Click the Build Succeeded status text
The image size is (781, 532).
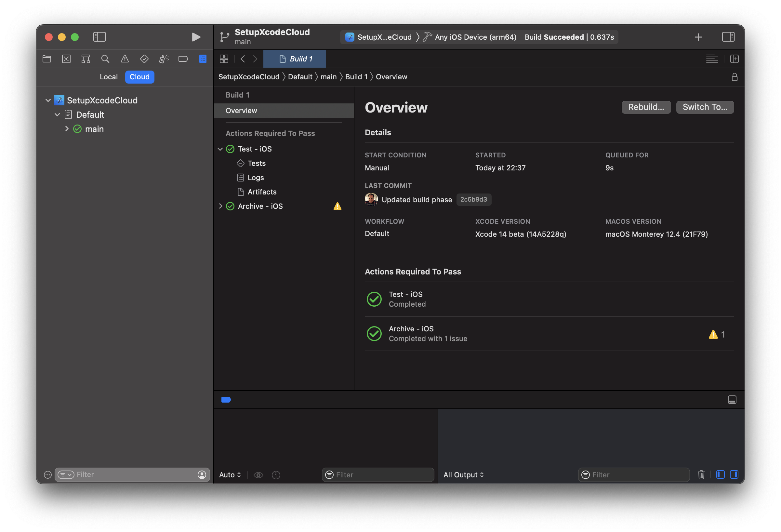click(x=569, y=37)
